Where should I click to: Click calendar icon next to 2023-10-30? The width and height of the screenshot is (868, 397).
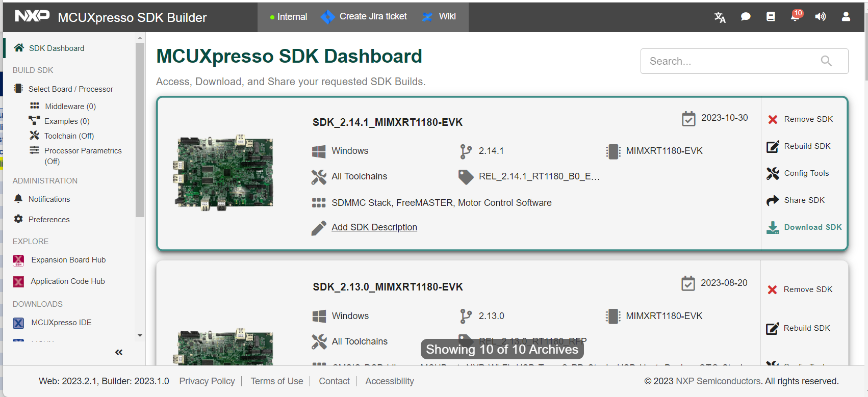pyautogui.click(x=688, y=118)
